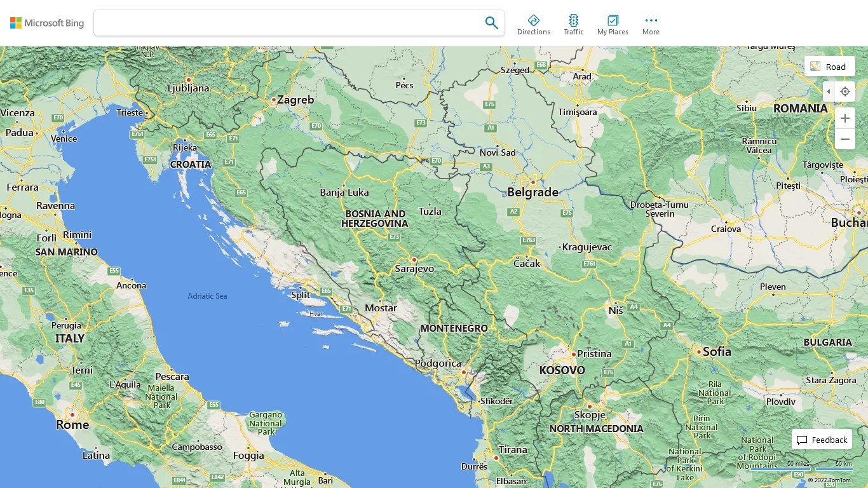Toggle the Traffic layer

point(573,25)
